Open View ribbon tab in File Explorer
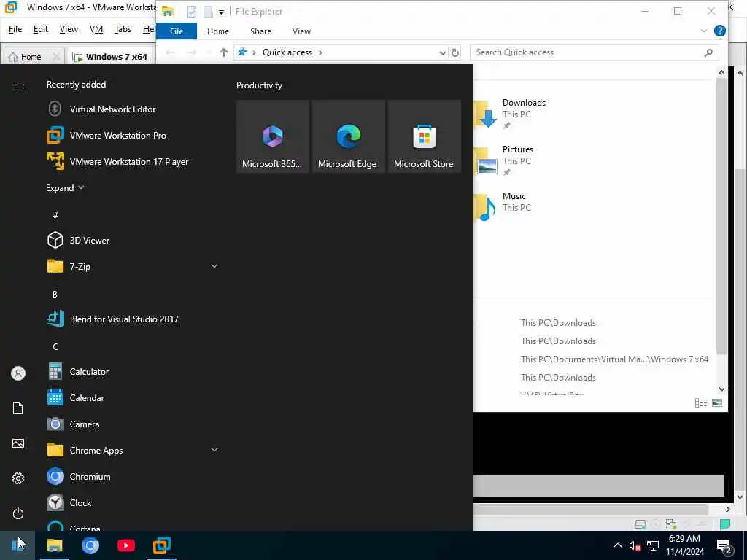This screenshot has height=560, width=747. click(x=301, y=31)
